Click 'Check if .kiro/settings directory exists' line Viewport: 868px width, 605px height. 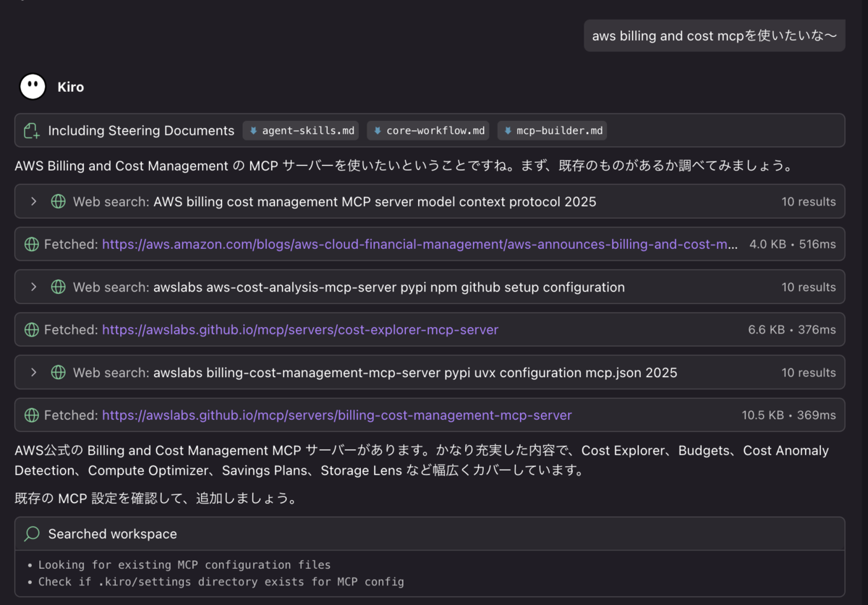point(221,582)
